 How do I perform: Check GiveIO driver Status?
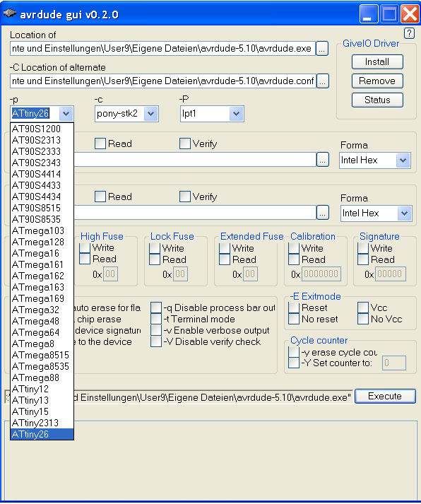tap(377, 100)
